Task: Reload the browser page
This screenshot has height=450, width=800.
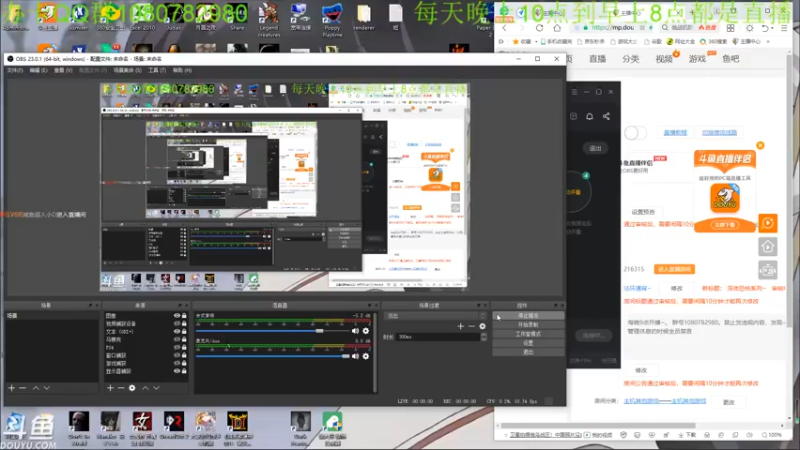Action: tap(539, 28)
